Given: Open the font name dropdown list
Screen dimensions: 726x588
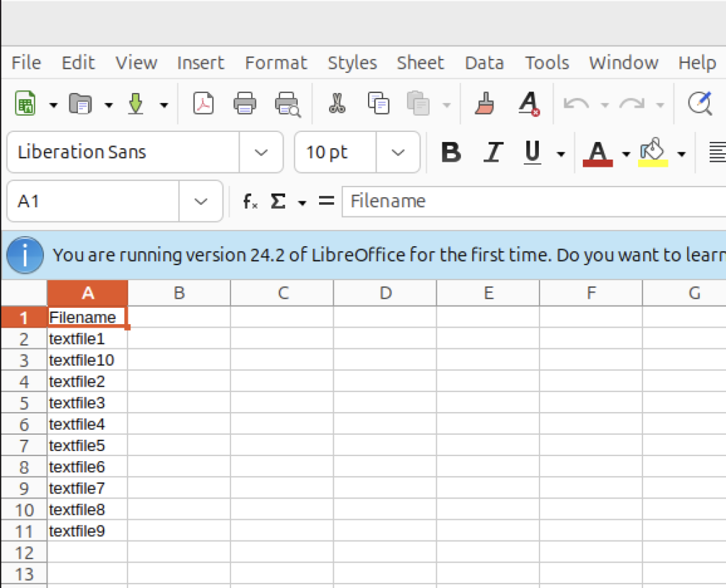Looking at the screenshot, I should (261, 152).
